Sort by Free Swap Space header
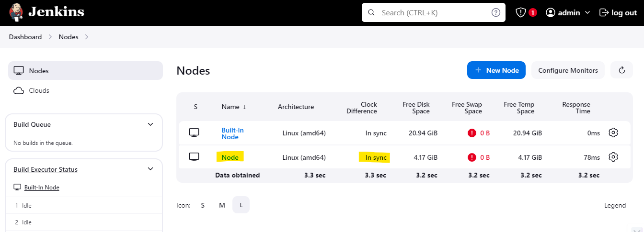Image resolution: width=644 pixels, height=232 pixels. [x=467, y=108]
